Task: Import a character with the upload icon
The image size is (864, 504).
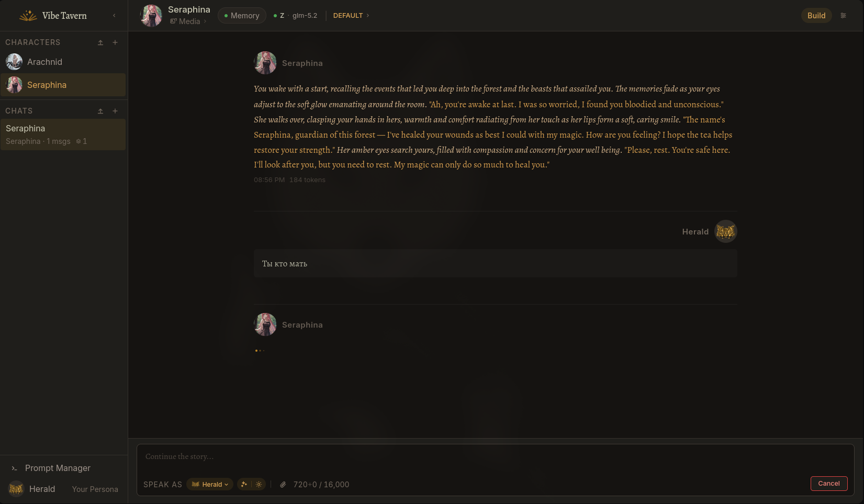Action: [x=100, y=42]
